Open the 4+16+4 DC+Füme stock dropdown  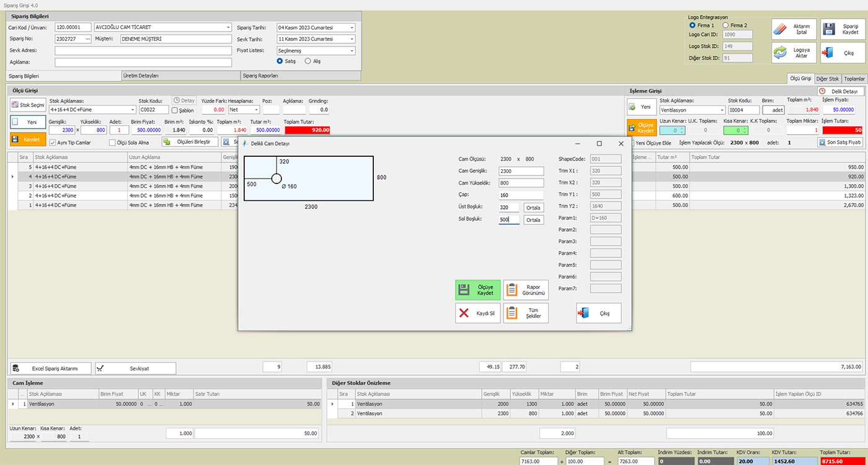pos(133,110)
